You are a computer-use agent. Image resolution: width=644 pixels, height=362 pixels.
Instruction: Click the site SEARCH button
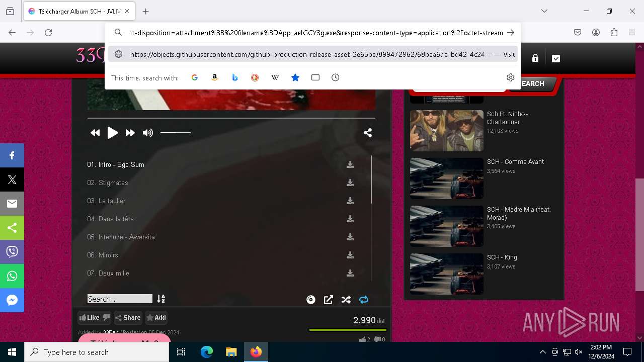pos(533,84)
